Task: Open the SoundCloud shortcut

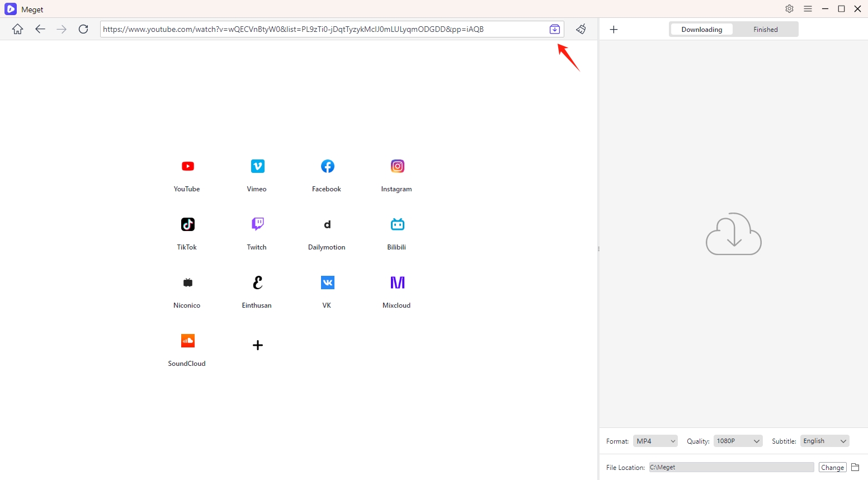Action: (x=187, y=341)
